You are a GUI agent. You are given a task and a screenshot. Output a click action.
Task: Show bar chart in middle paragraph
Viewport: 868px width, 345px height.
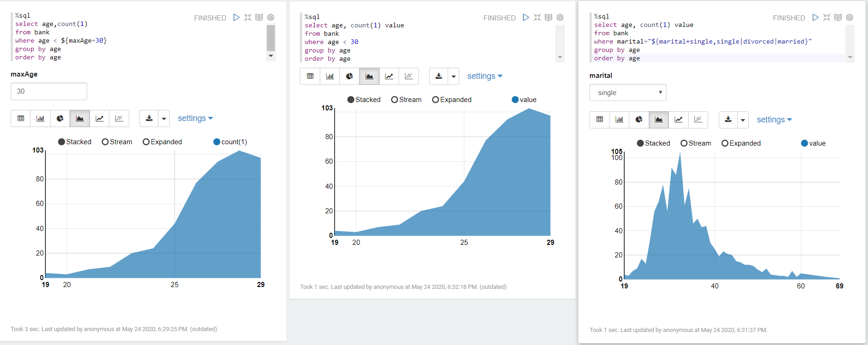pos(330,77)
